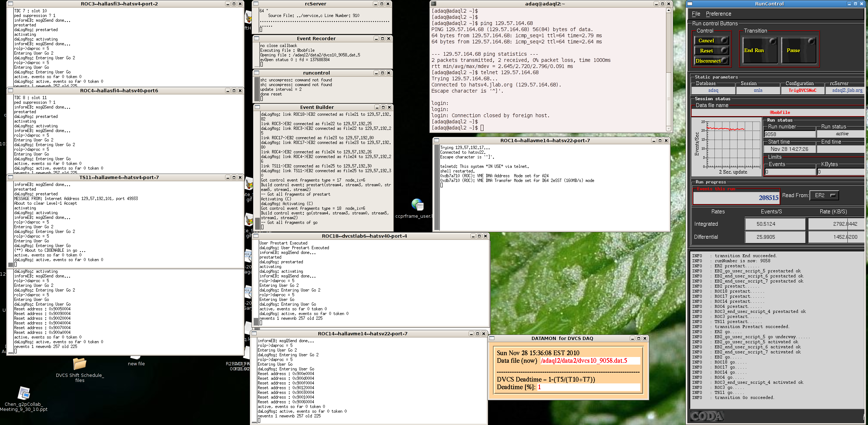Click the DATAMON Deadtime value field

[589, 387]
